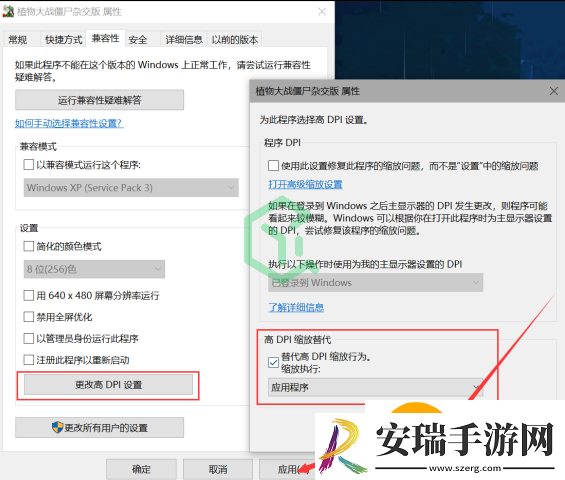This screenshot has height=480, width=565.
Task: Close the high DPI settings dialog
Action: [x=554, y=91]
